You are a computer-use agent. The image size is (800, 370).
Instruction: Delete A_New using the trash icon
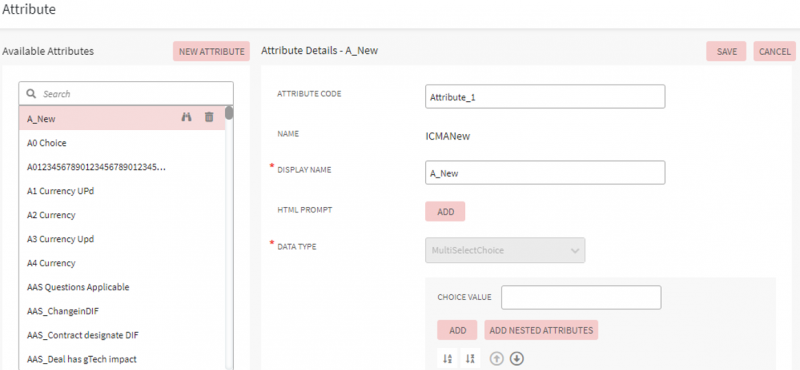pos(209,117)
